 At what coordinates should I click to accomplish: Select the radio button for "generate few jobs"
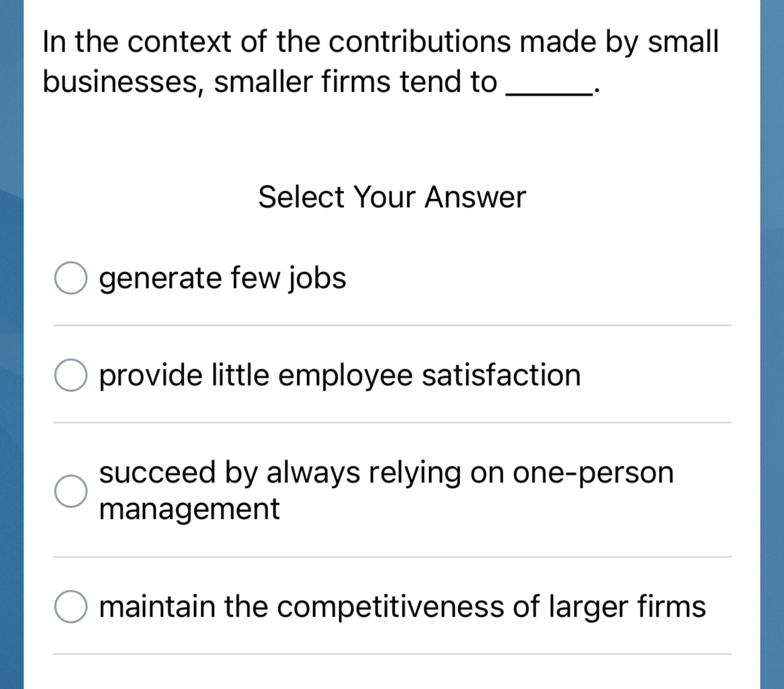(70, 278)
